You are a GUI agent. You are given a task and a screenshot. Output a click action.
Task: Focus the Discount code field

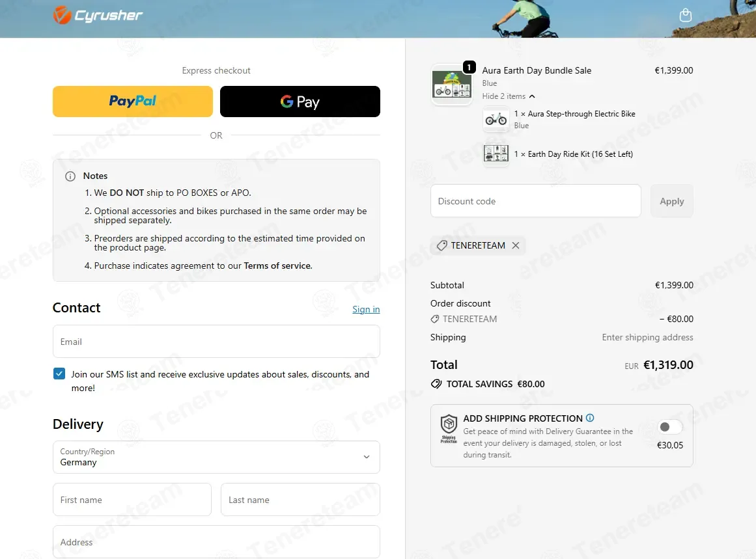tap(536, 201)
